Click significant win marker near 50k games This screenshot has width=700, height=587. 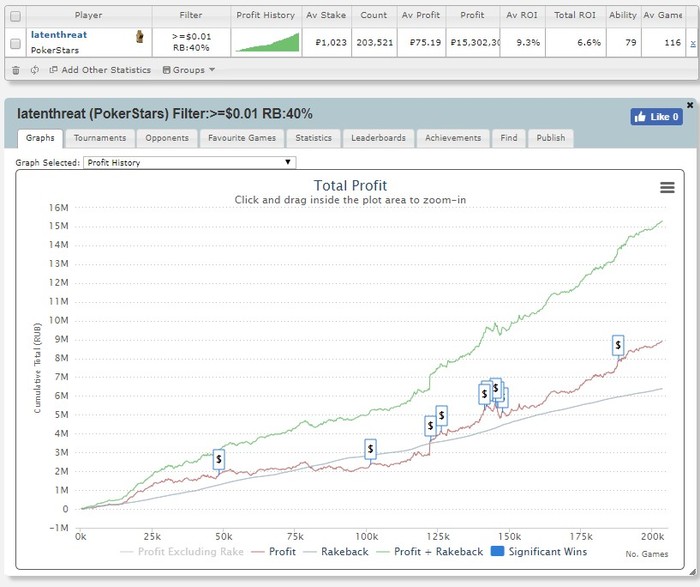(x=219, y=459)
